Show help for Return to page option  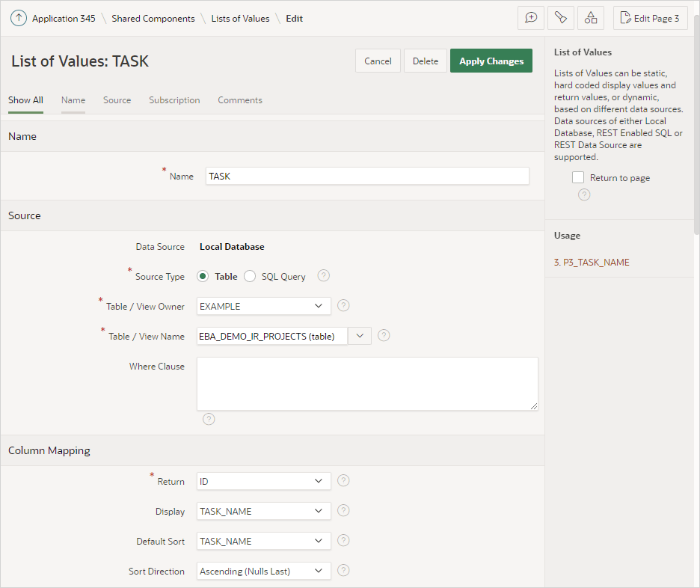tap(584, 195)
